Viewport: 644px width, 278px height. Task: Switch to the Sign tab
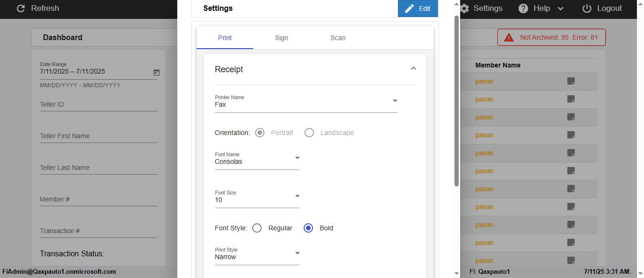tap(281, 38)
